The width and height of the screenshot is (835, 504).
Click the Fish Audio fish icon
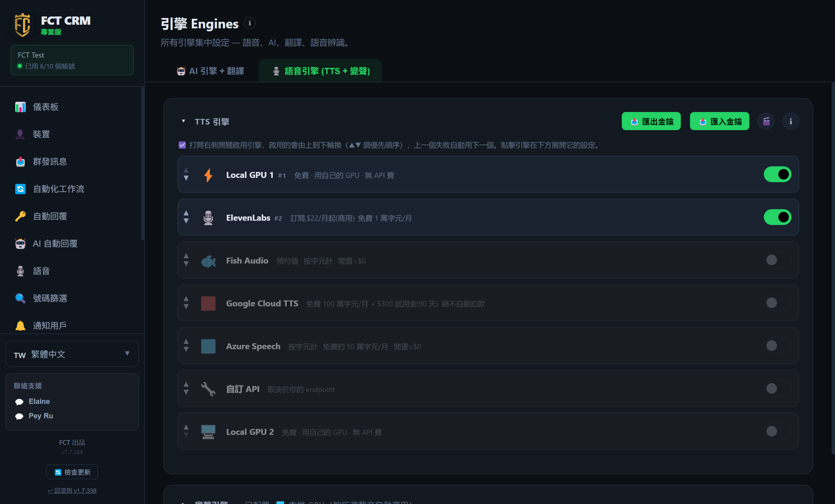point(208,261)
